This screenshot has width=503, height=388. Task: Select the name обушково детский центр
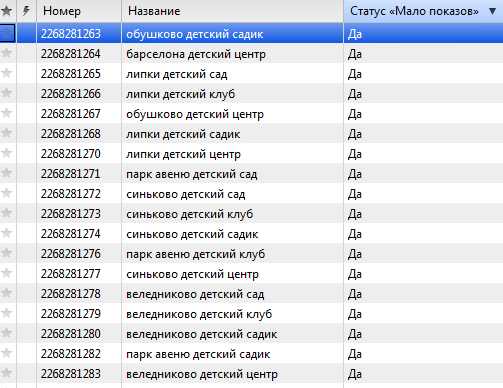(x=195, y=114)
